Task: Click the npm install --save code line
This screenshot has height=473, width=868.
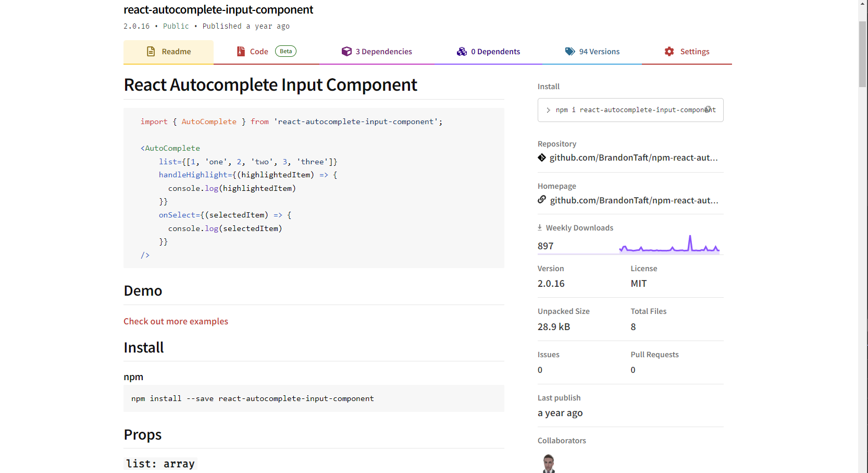Action: 253,398
